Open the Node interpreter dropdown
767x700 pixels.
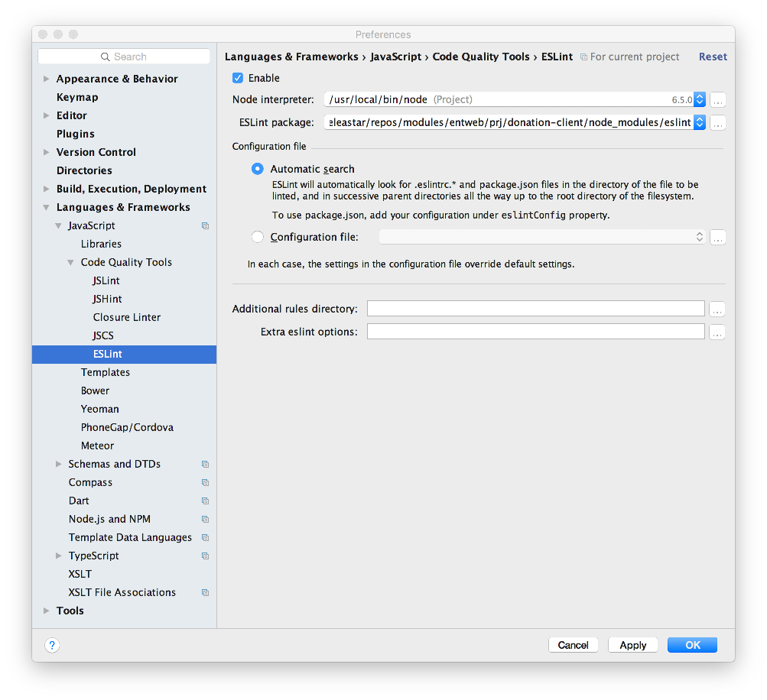click(699, 99)
